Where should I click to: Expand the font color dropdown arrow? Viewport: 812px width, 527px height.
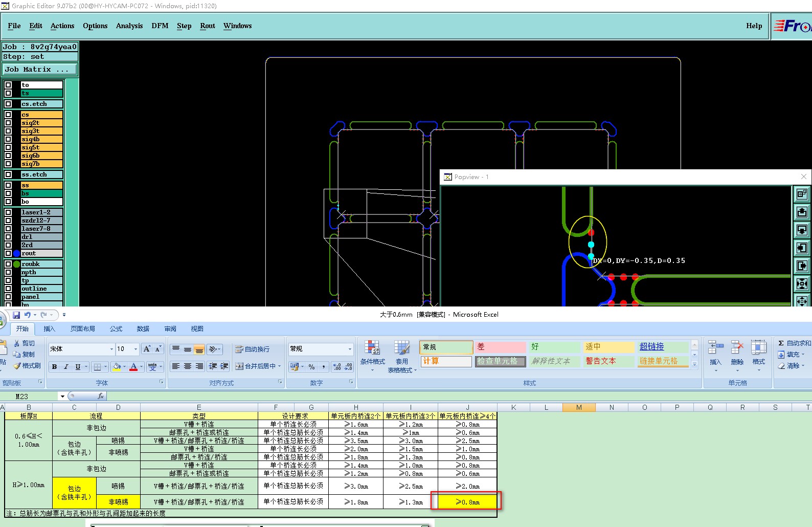click(141, 366)
